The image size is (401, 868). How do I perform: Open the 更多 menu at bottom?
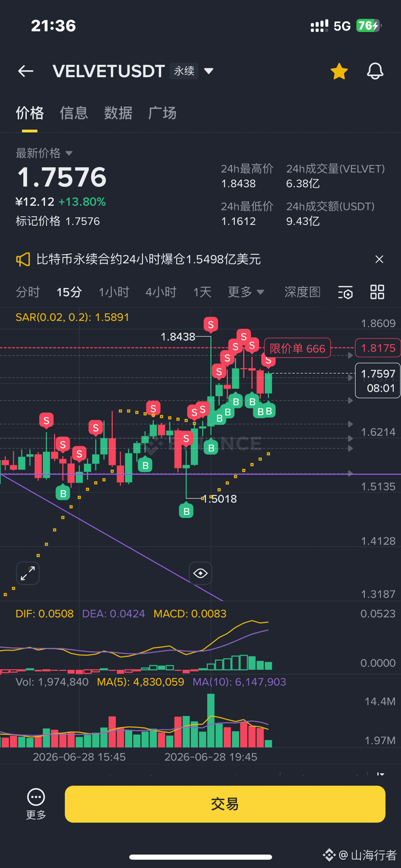[x=36, y=804]
